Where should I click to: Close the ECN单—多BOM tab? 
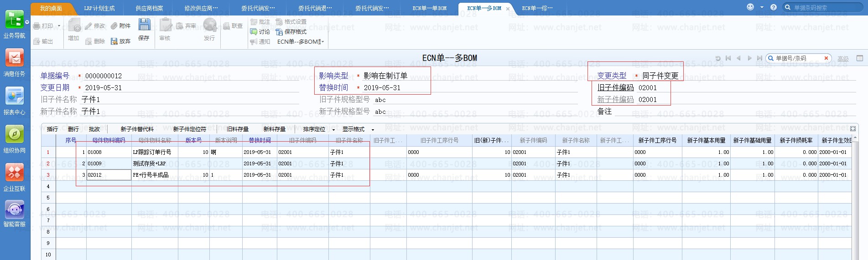coord(508,9)
